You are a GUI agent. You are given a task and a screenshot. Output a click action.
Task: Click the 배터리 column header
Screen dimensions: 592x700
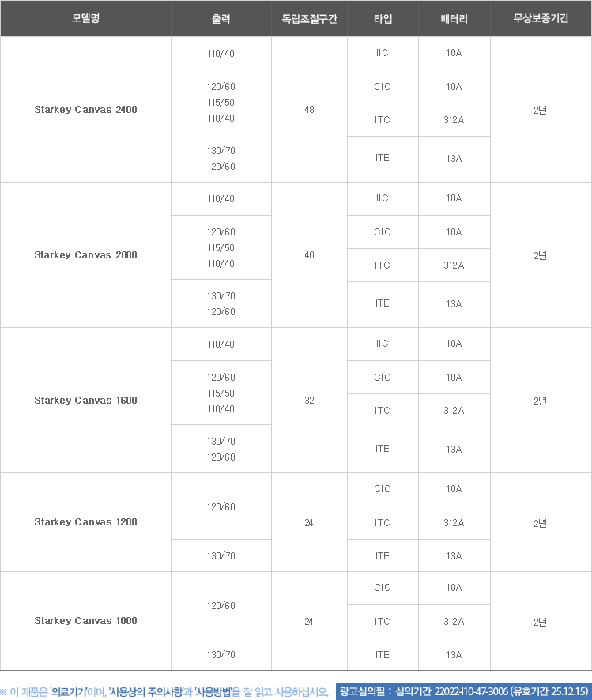454,18
